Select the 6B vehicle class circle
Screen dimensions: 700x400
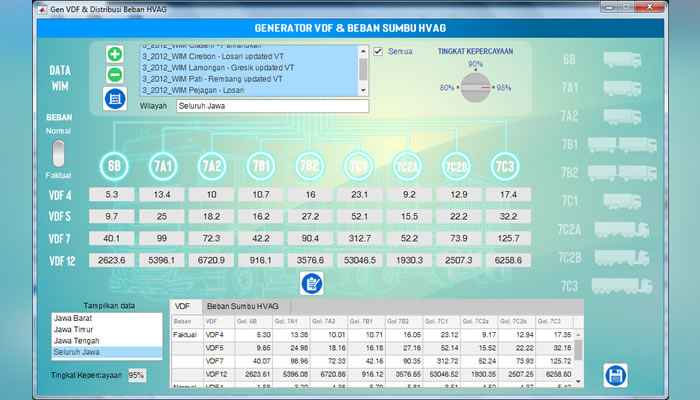click(x=115, y=165)
